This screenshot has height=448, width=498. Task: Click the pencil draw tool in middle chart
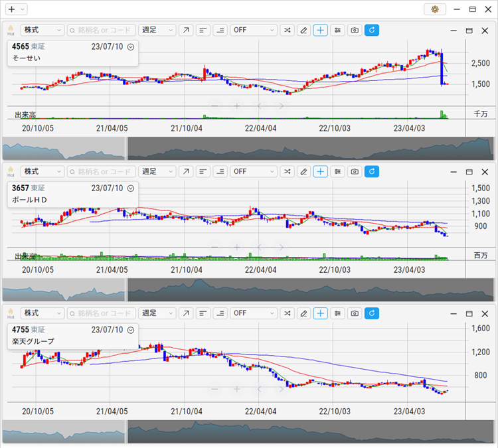click(303, 172)
